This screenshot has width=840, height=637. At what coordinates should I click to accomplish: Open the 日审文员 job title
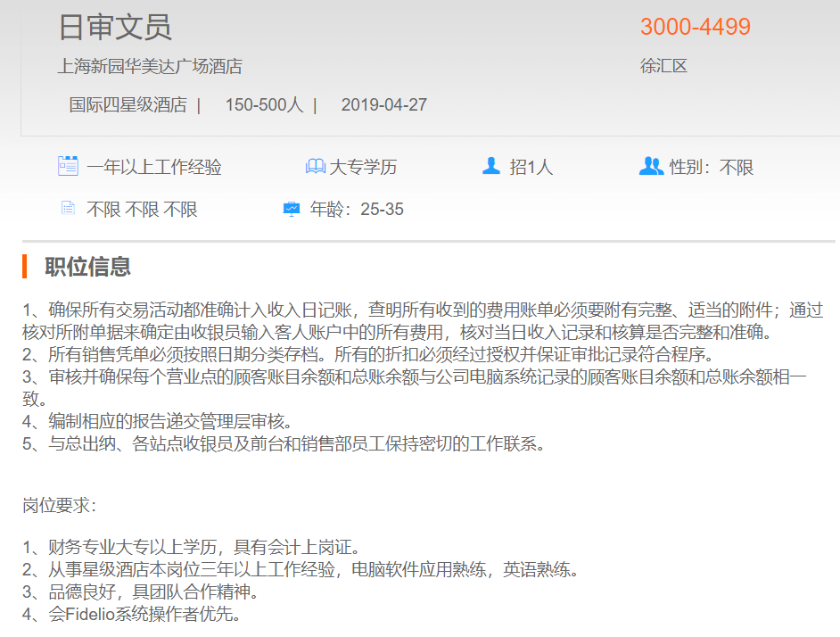115,28
